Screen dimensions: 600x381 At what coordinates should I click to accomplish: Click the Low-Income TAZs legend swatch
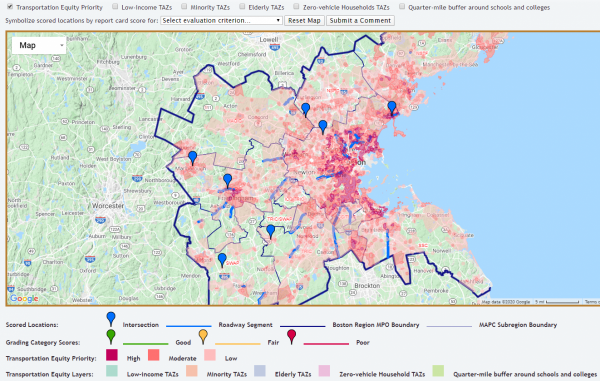(112, 371)
